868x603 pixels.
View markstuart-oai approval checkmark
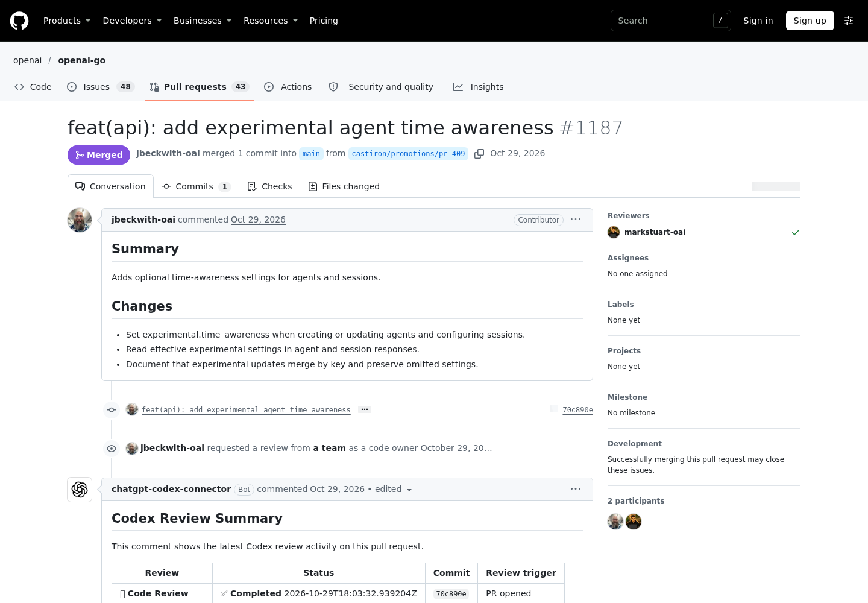click(796, 232)
